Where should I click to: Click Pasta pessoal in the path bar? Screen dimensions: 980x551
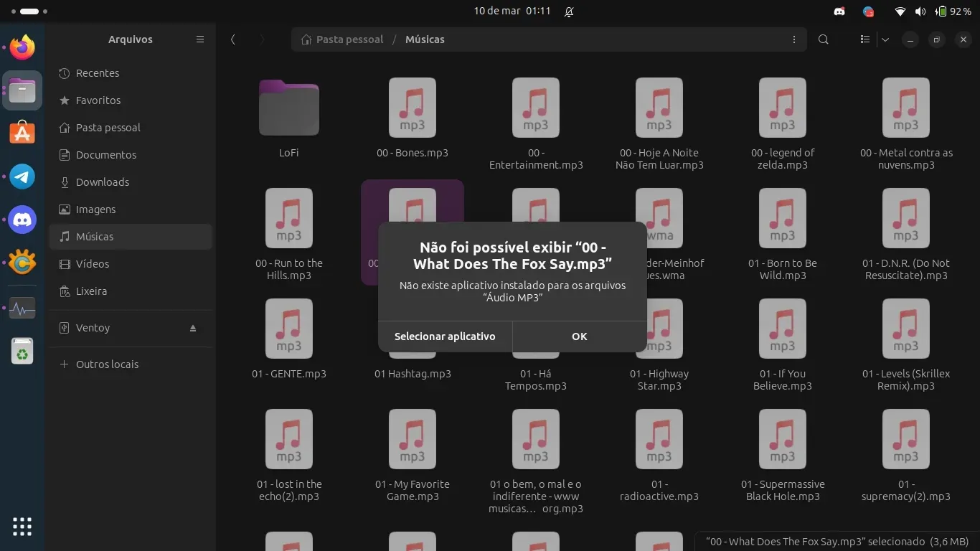click(342, 39)
